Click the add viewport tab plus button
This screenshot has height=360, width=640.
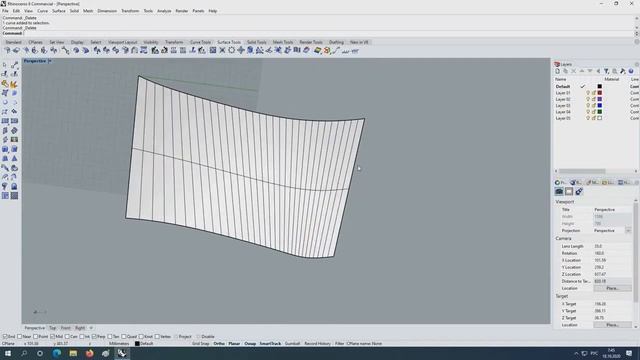click(x=91, y=328)
